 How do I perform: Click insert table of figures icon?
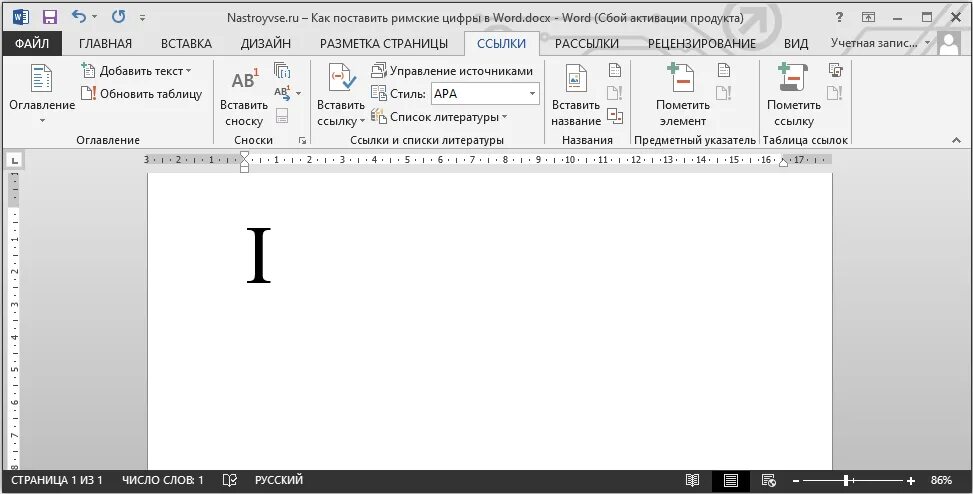pos(614,70)
